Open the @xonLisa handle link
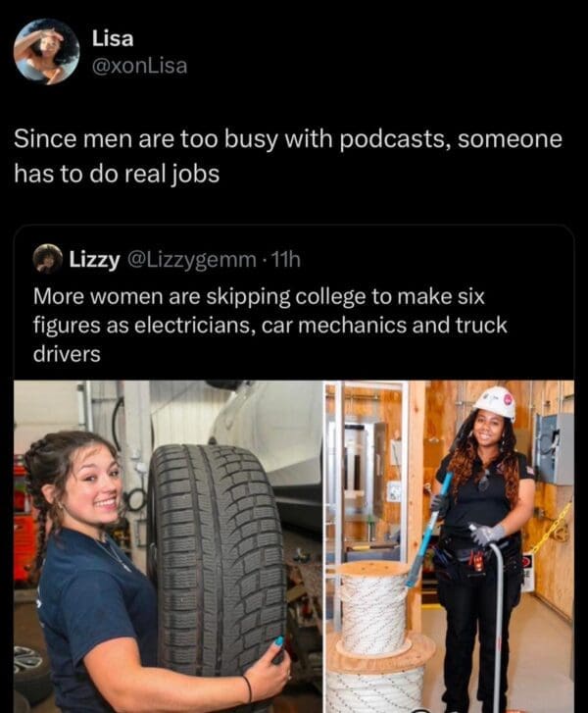Screen dimensions: 588x713 pyautogui.click(x=139, y=66)
